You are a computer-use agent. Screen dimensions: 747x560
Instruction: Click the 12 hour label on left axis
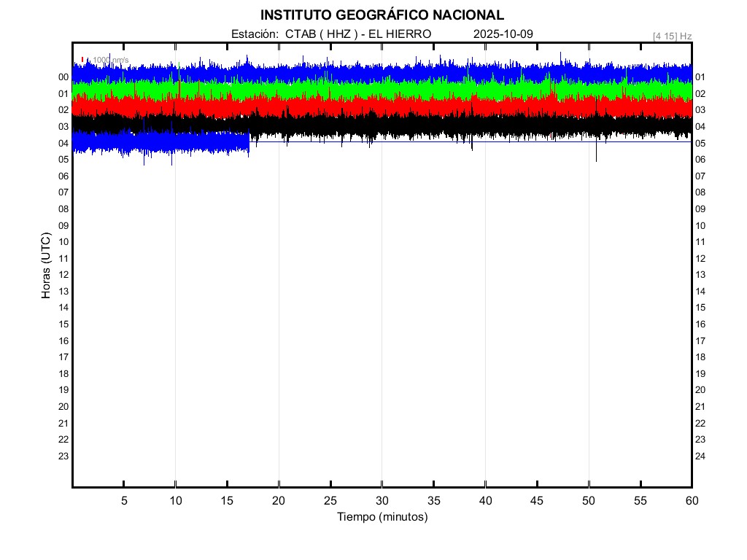63,275
